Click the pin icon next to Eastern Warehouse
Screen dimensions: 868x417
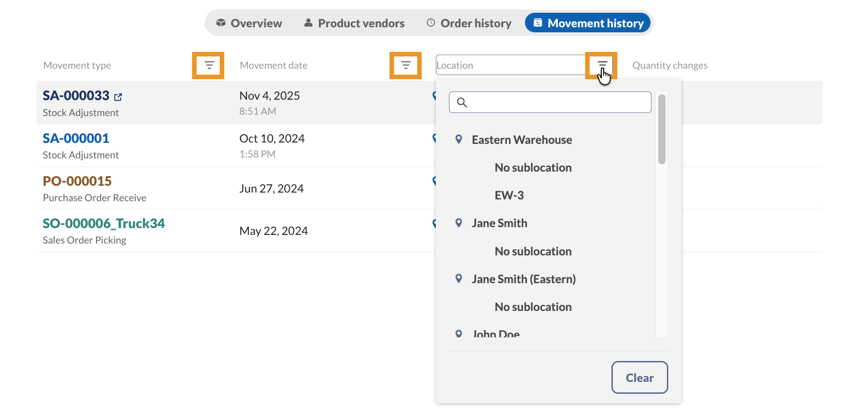coord(459,139)
